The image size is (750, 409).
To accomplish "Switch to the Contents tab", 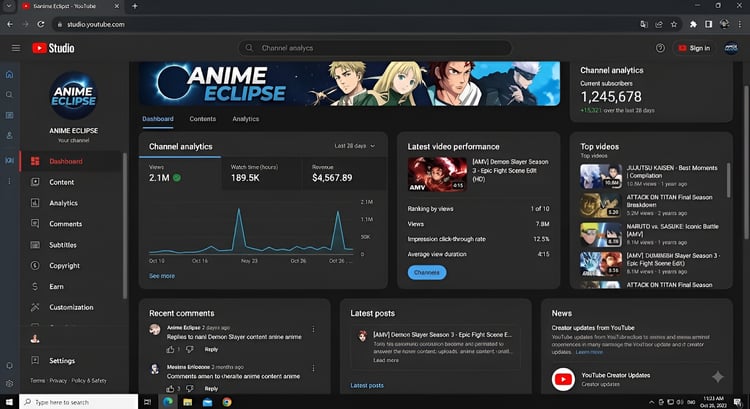I will 202,119.
